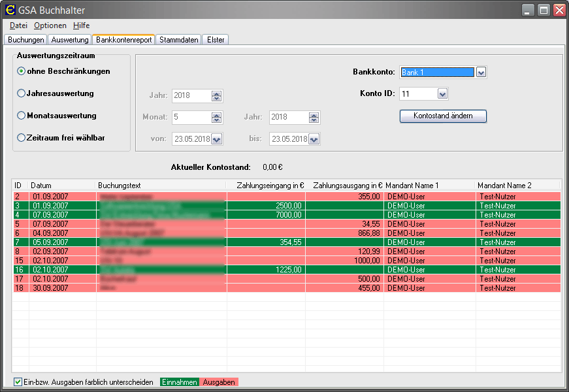The image size is (569, 392).
Task: Click the Jahr spinner for Jahresauswertung
Action: pyautogui.click(x=217, y=96)
